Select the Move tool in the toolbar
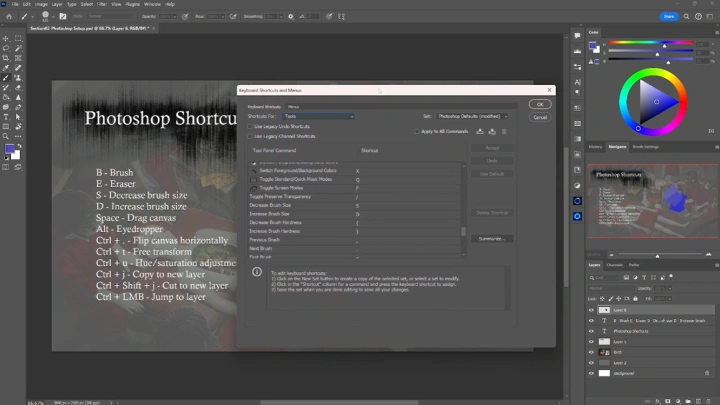Image resolution: width=720 pixels, height=405 pixels. pyautogui.click(x=6, y=39)
